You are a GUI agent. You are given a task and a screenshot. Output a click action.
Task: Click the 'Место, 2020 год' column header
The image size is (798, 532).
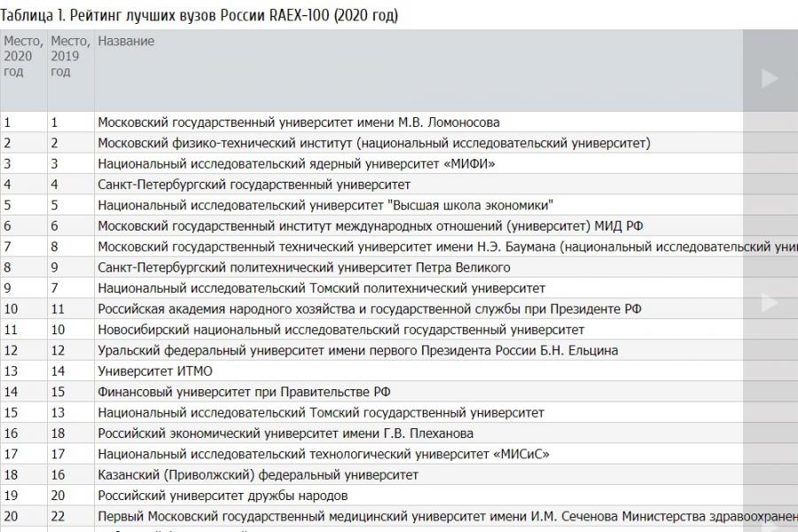[x=20, y=56]
